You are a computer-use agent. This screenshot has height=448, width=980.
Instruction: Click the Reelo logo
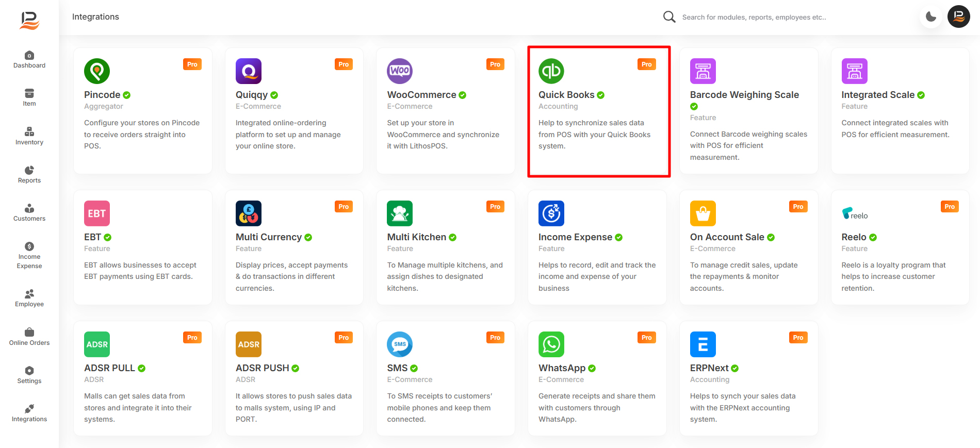[x=855, y=213]
